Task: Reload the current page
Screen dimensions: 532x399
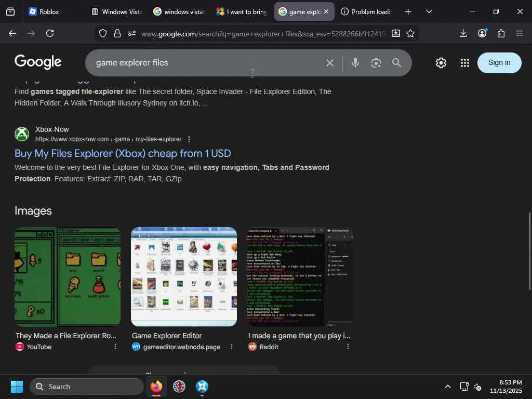Action: tap(50, 33)
